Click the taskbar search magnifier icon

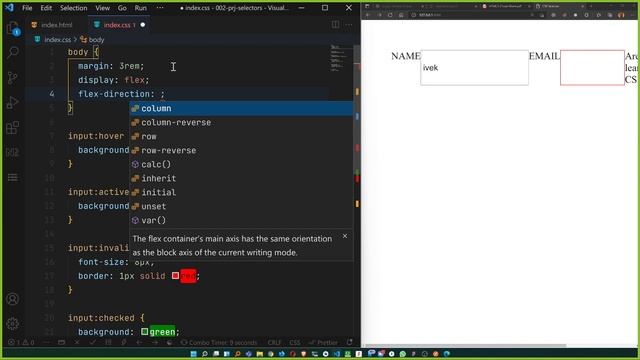(205, 353)
